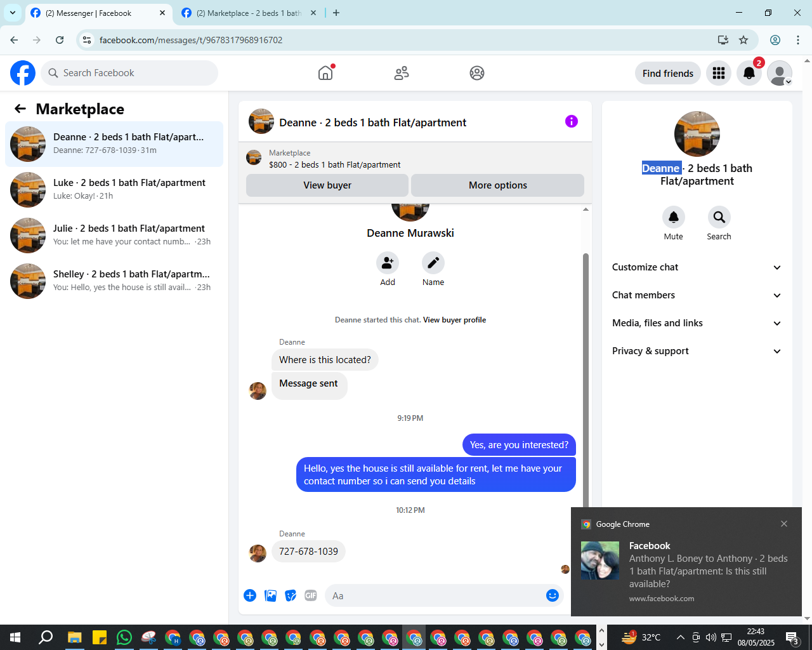Open the emoji picker in message box
The width and height of the screenshot is (812, 650).
click(x=553, y=595)
